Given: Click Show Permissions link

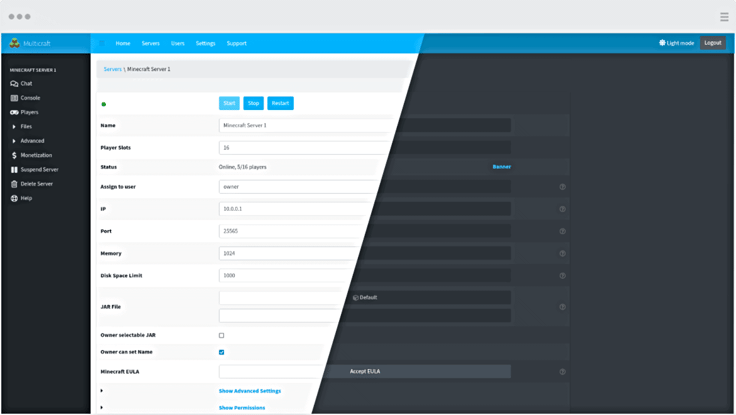Looking at the screenshot, I should pyautogui.click(x=242, y=407).
